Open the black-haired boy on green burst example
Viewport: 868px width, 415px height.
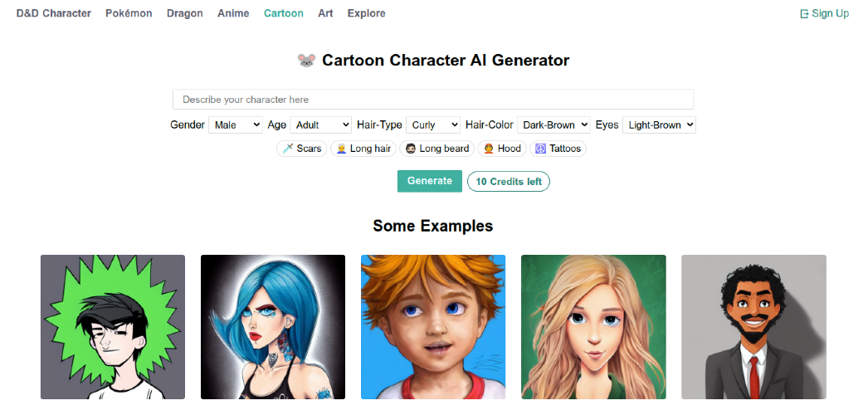tap(113, 327)
